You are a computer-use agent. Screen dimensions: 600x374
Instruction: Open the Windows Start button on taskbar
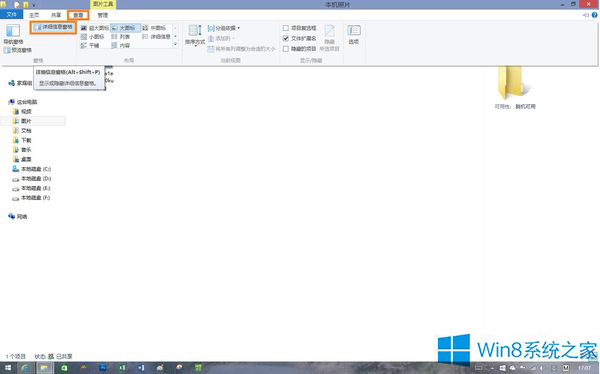click(8, 368)
